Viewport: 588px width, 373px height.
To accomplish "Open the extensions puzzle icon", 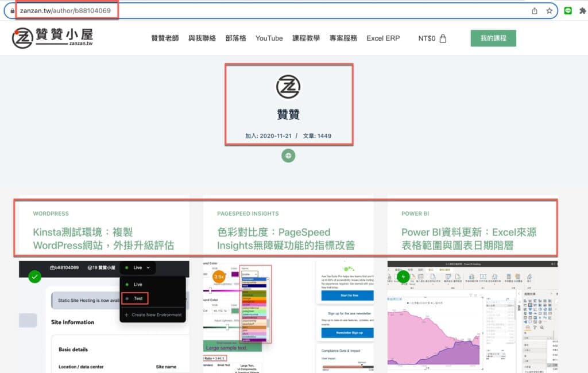I will (x=582, y=11).
